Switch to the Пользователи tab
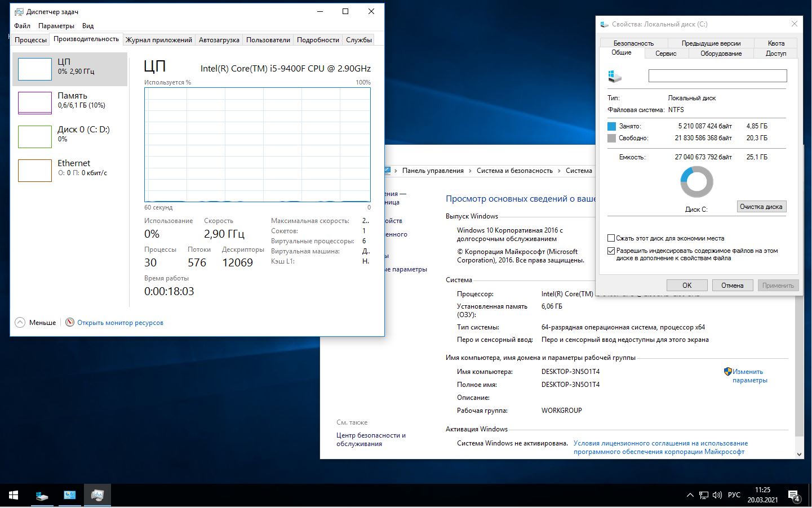Screen dimensions: 812x508 tap(268, 40)
